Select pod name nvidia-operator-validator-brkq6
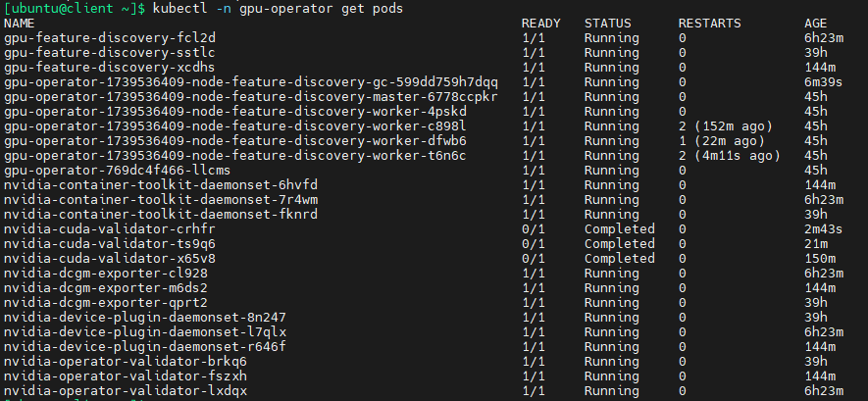The width and height of the screenshot is (868, 401). pos(126,362)
